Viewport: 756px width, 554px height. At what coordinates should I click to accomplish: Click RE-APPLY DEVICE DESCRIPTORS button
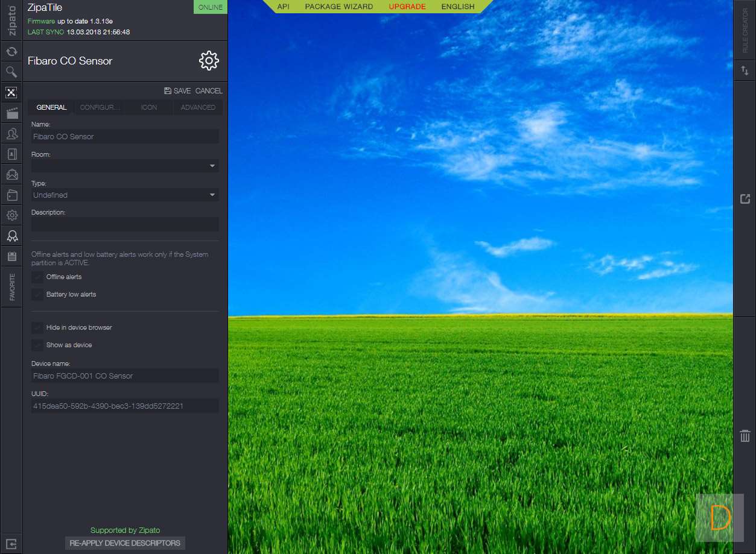pos(125,543)
